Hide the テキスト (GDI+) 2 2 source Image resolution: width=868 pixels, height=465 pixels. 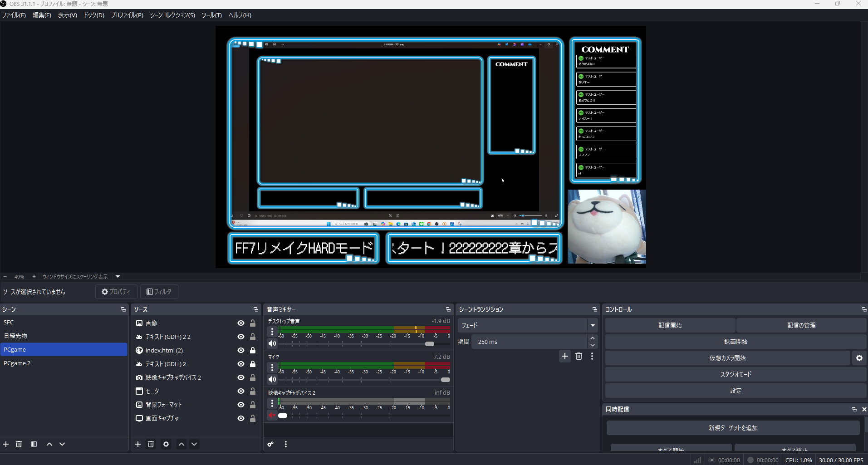pyautogui.click(x=241, y=337)
